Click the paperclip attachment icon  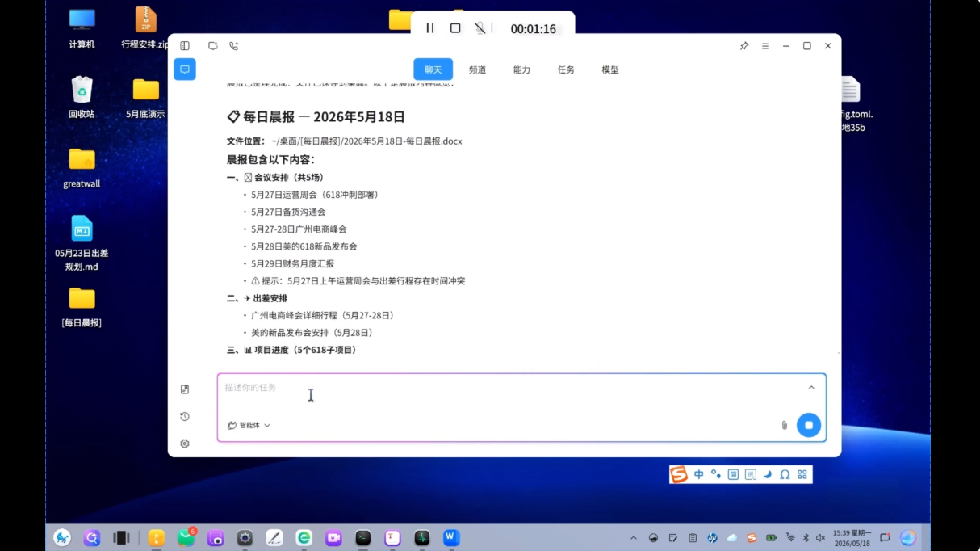(784, 425)
